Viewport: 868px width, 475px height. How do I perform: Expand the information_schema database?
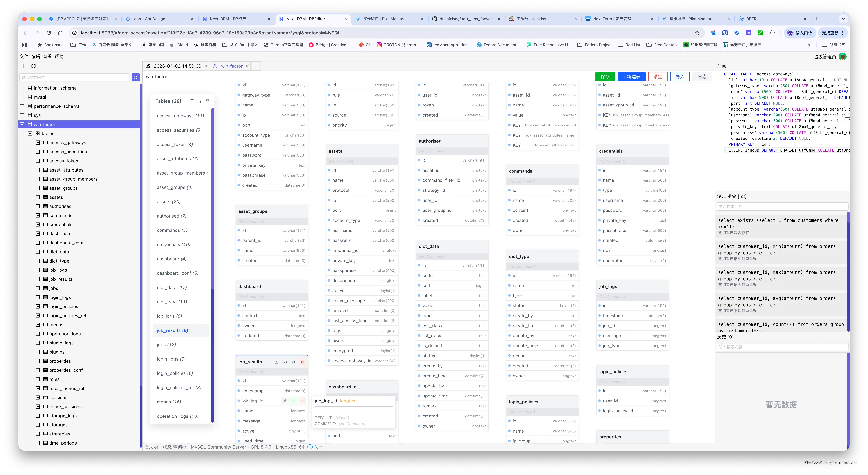click(x=22, y=88)
